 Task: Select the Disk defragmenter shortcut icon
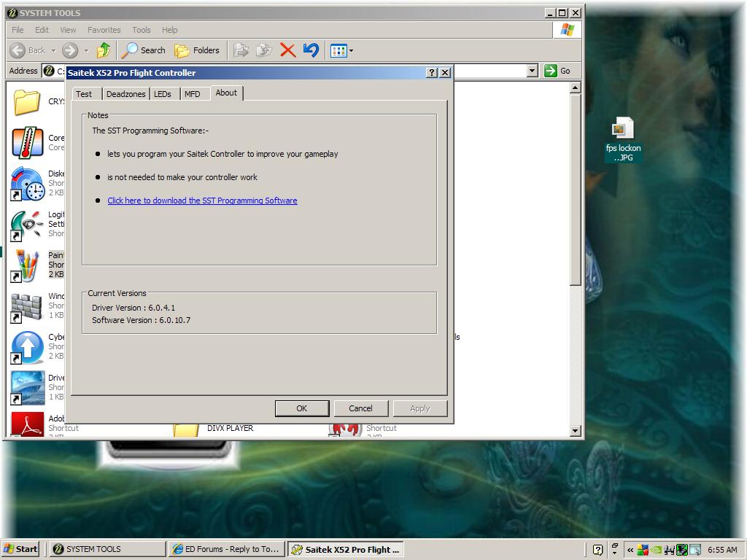tap(27, 183)
